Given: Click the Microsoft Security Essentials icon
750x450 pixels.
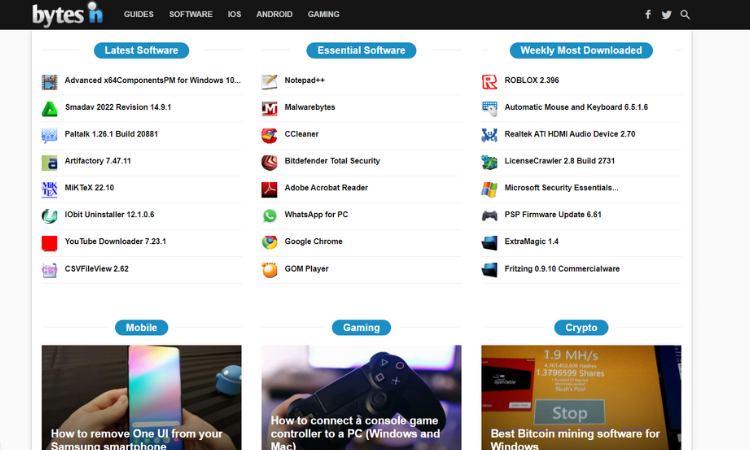Looking at the screenshot, I should click(489, 189).
